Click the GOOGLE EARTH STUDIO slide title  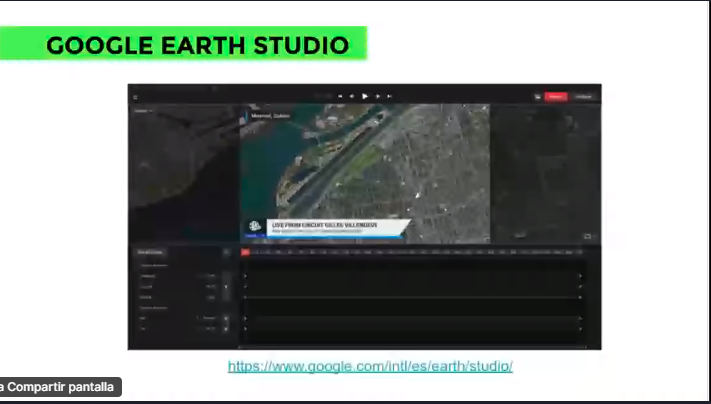(198, 45)
